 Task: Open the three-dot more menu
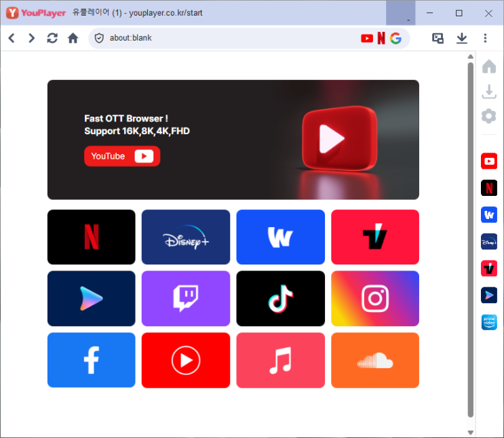click(486, 38)
